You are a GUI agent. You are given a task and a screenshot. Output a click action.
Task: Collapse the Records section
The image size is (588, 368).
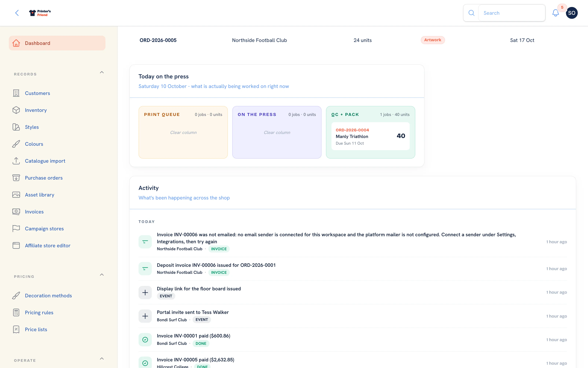pyautogui.click(x=102, y=72)
